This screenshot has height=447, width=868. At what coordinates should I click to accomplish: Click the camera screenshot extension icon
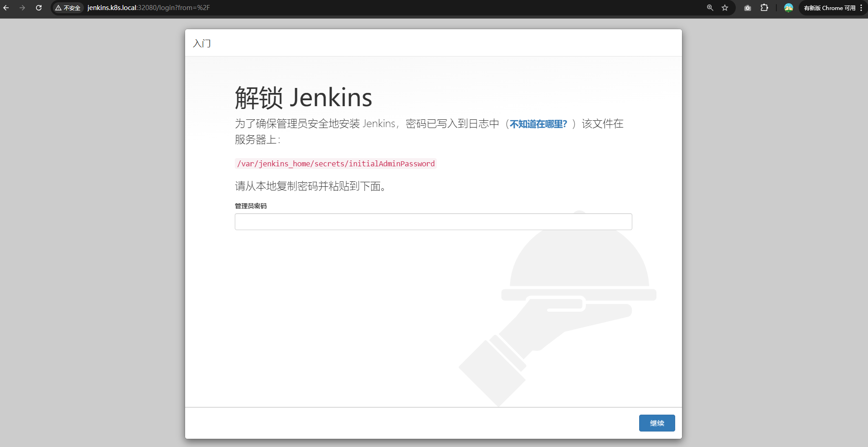tap(748, 8)
